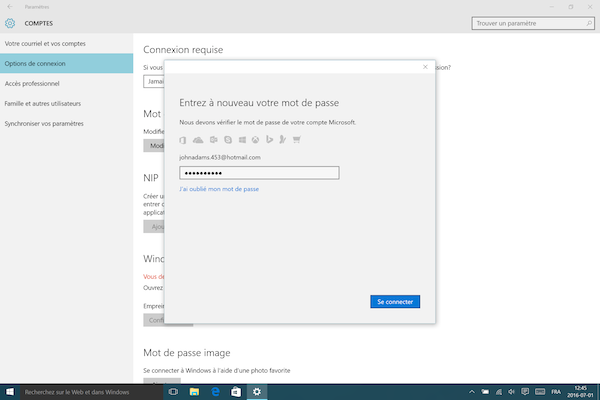The image size is (600, 400).
Task: Open 'Accès professionnel' section
Action: [x=67, y=83]
